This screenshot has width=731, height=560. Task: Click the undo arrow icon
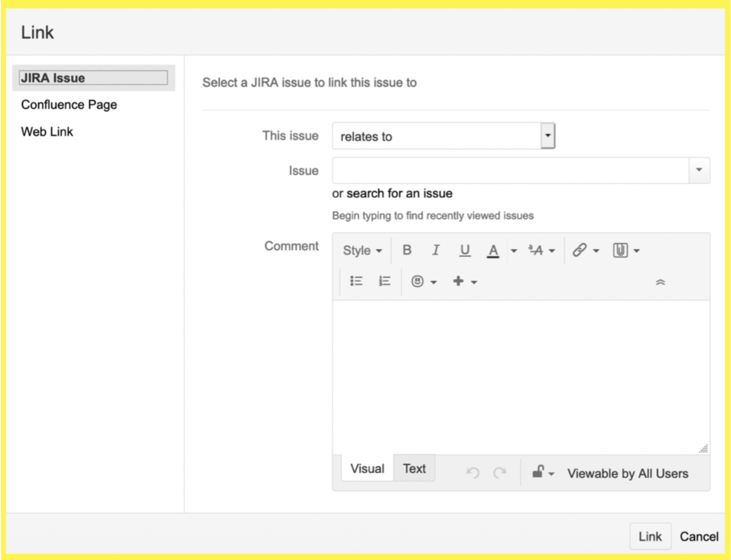click(473, 473)
